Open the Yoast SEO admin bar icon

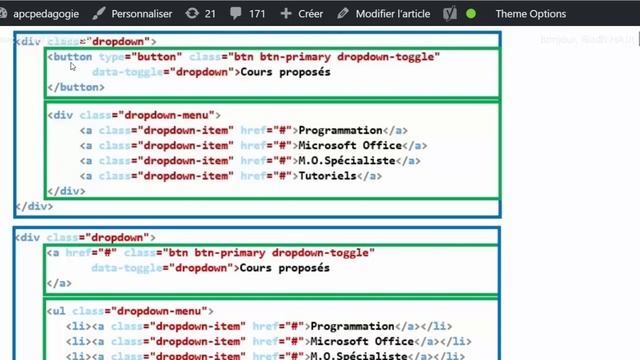pyautogui.click(x=449, y=13)
